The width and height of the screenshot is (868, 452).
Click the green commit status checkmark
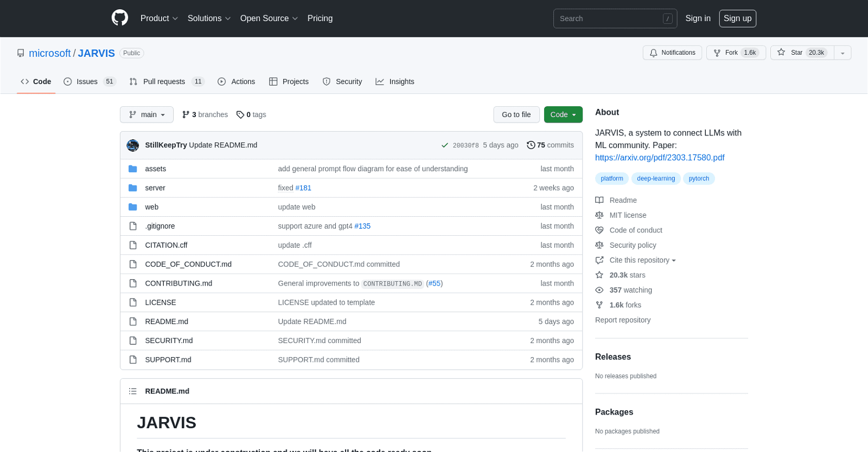click(x=445, y=145)
